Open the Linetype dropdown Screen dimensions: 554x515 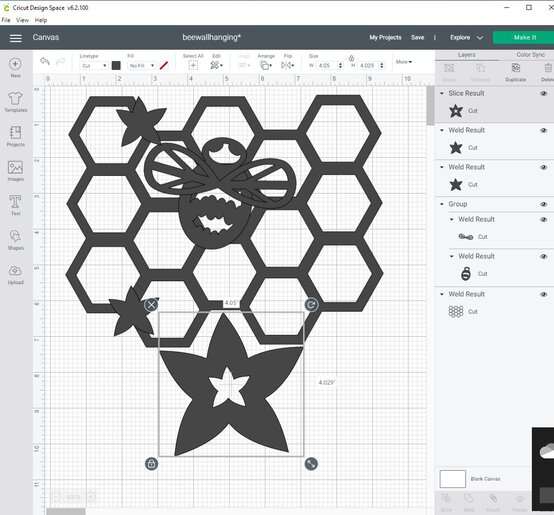[x=94, y=65]
